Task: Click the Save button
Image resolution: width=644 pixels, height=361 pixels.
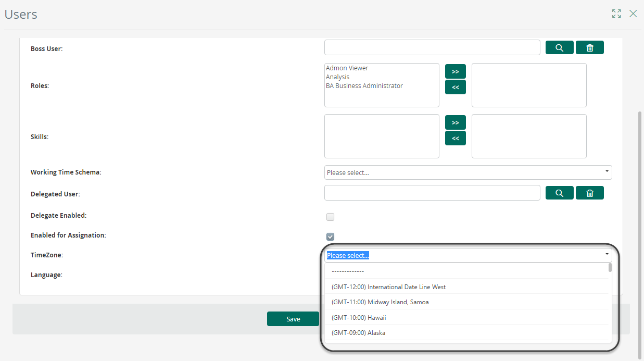Action: click(x=293, y=319)
